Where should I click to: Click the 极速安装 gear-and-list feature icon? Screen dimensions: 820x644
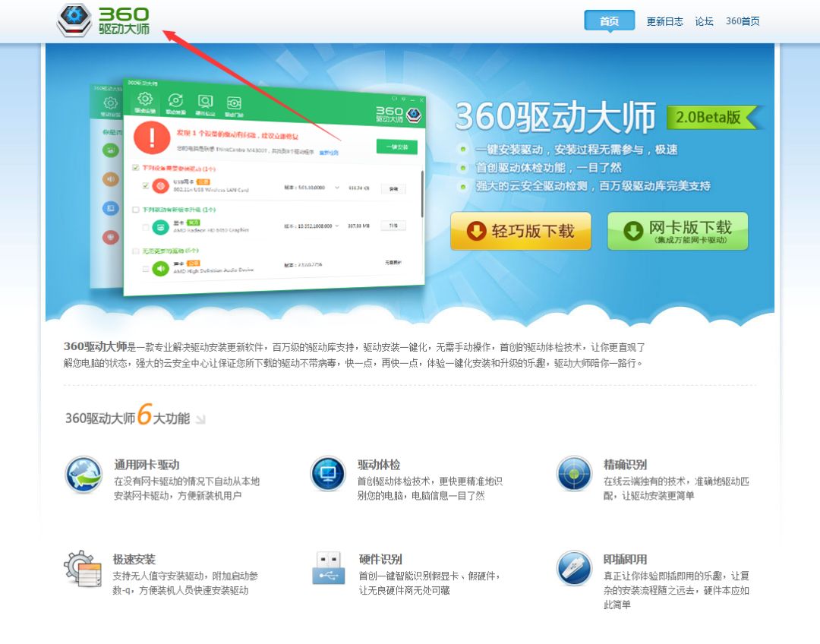coord(83,569)
